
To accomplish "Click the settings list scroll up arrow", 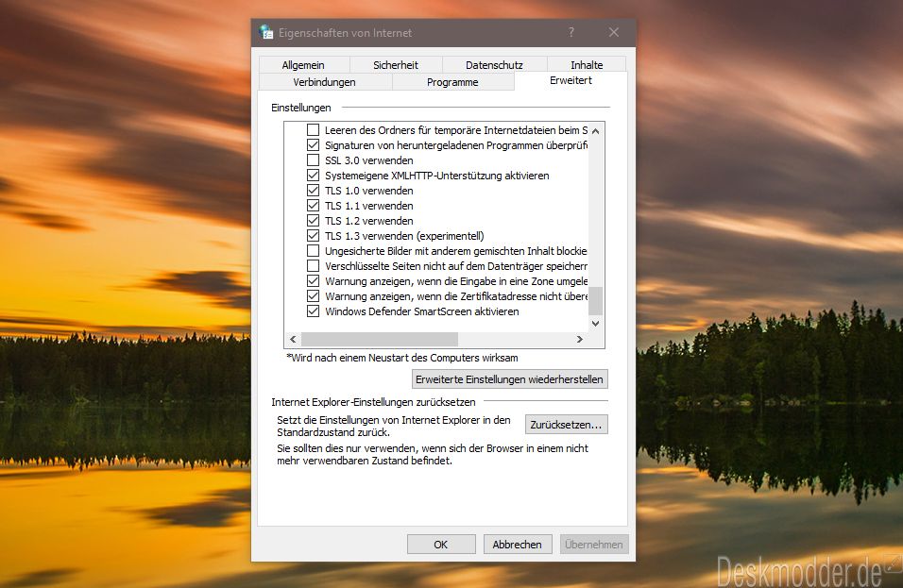I will tap(595, 130).
